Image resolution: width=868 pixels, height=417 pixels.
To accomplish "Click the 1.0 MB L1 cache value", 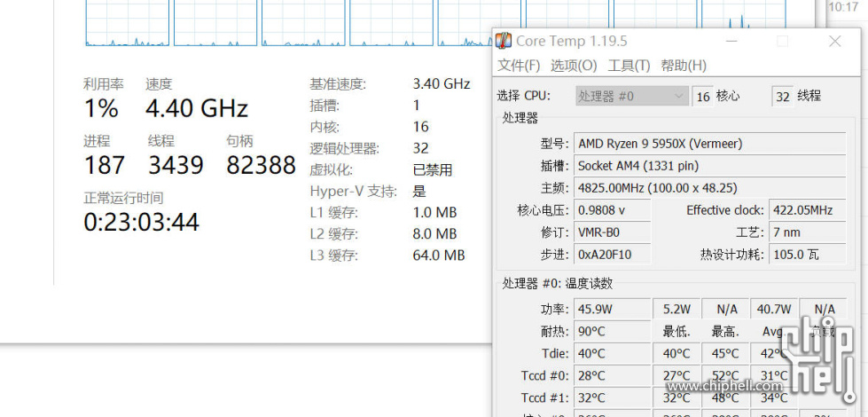I will (x=435, y=212).
